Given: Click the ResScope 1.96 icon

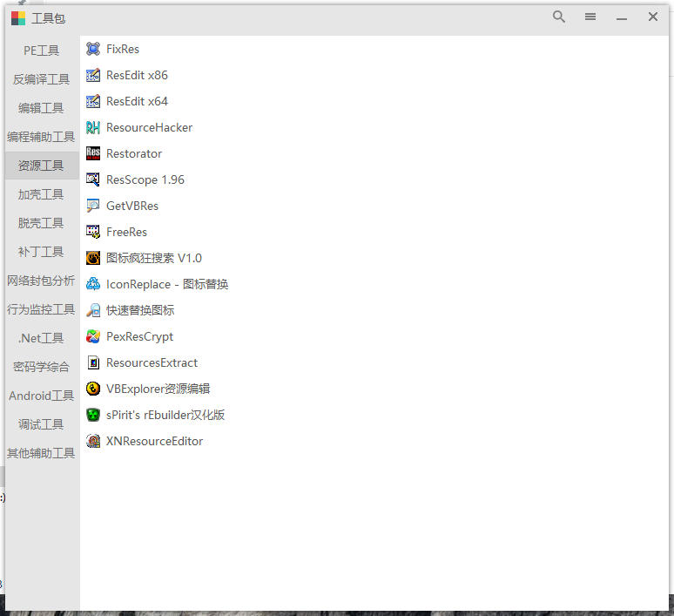Looking at the screenshot, I should (93, 179).
